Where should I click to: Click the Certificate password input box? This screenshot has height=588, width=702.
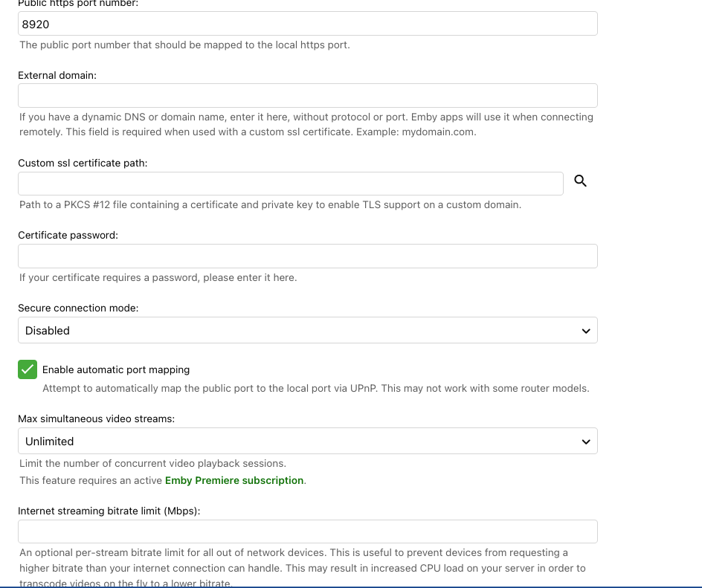(x=307, y=256)
